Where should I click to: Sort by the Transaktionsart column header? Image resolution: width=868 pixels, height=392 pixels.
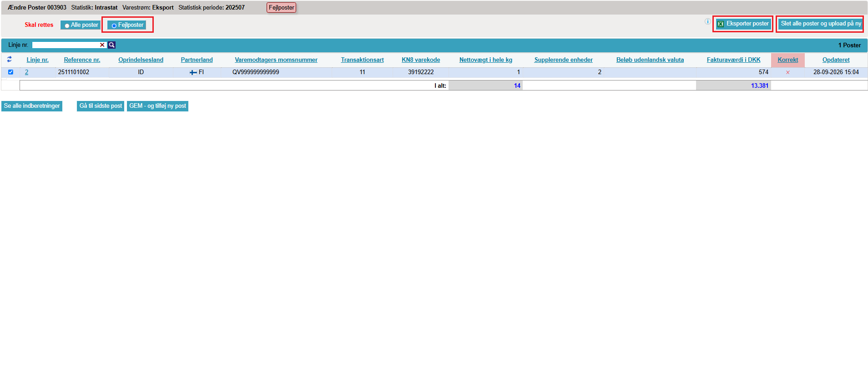click(363, 60)
